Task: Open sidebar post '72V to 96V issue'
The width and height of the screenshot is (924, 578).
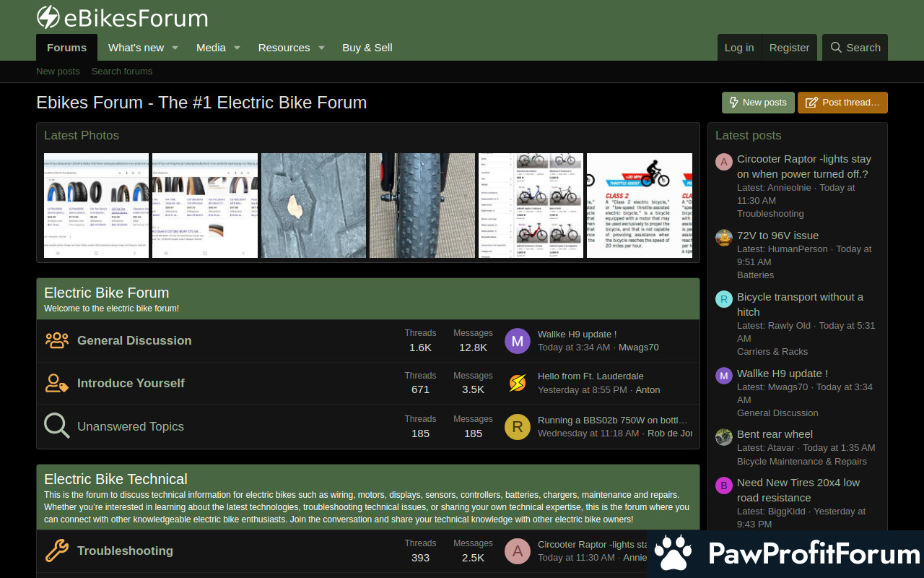Action: pyautogui.click(x=777, y=236)
